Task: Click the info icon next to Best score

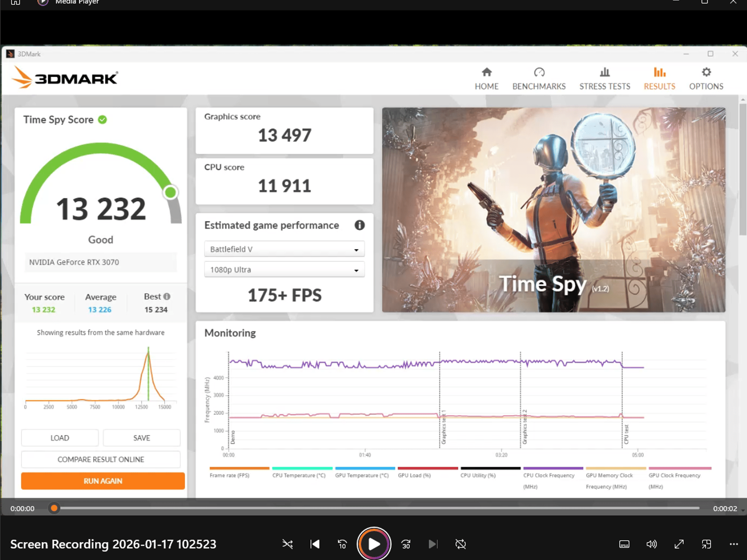Action: (x=167, y=296)
